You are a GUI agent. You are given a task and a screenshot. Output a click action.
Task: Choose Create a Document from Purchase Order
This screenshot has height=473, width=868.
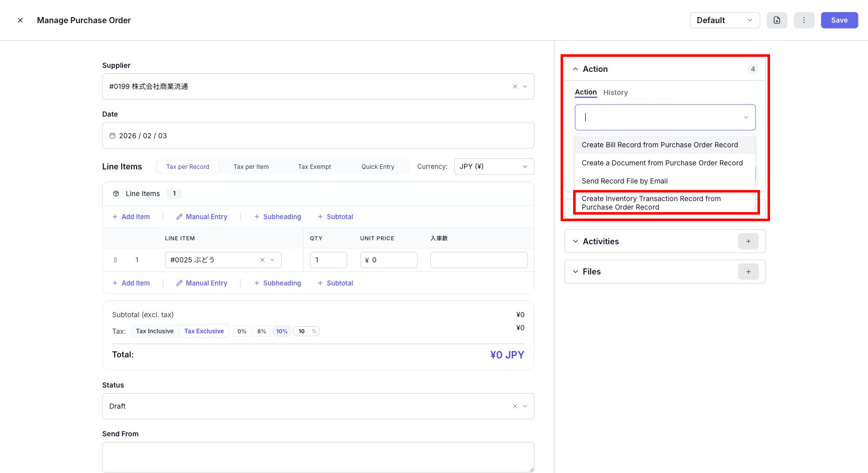tap(665, 163)
